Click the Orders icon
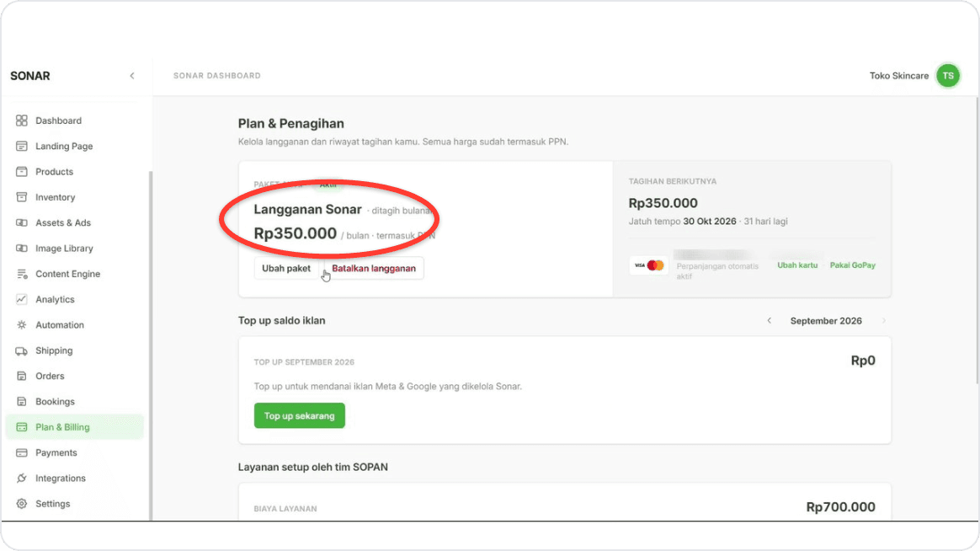 tap(22, 376)
